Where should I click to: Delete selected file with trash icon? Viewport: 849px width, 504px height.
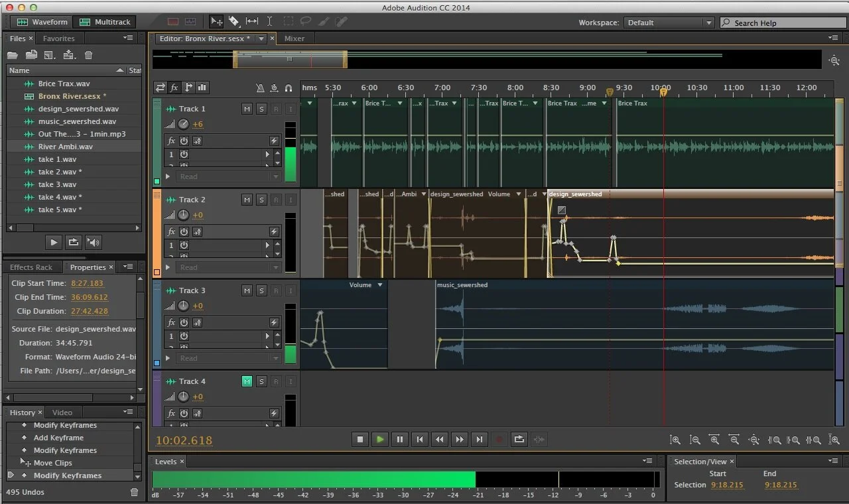tap(89, 55)
